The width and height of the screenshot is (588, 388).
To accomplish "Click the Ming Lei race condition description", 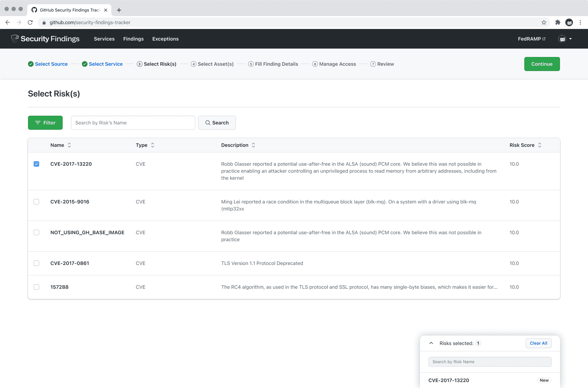I will tap(349, 205).
